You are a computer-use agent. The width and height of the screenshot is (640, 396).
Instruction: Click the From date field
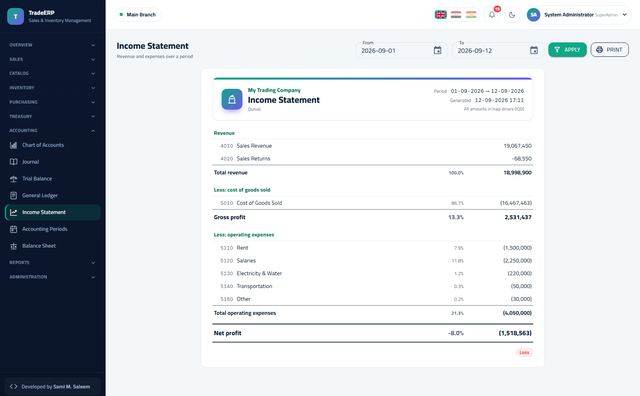(401, 50)
